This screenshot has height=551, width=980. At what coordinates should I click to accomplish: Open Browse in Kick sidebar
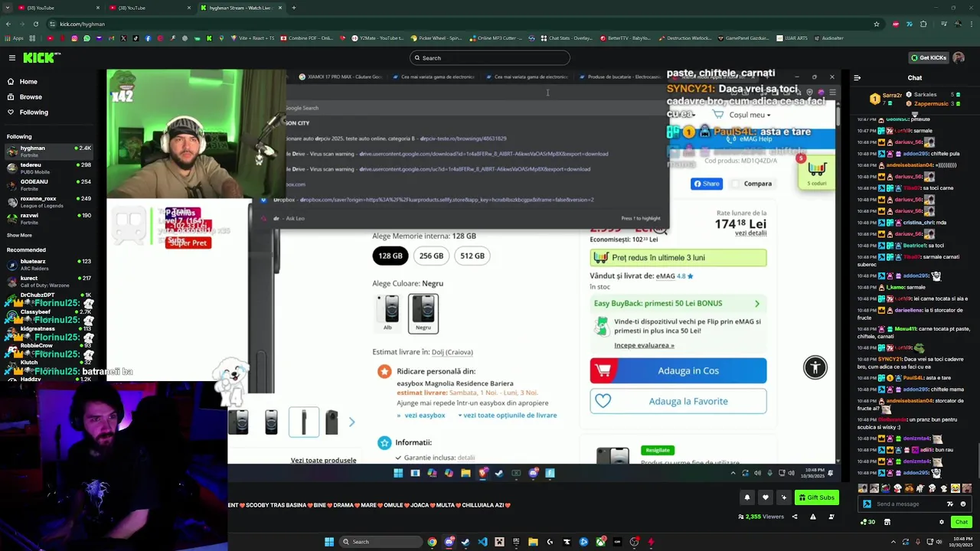coord(31,96)
